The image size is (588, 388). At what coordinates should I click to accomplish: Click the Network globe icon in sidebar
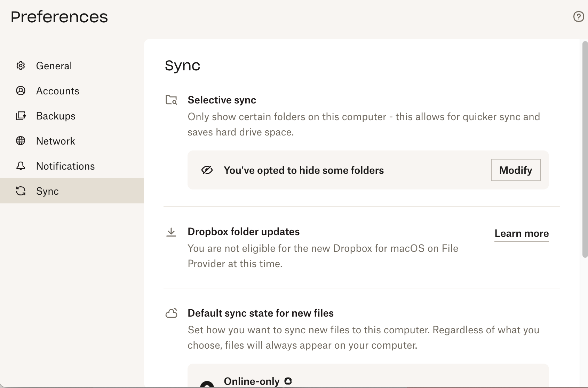pyautogui.click(x=21, y=141)
